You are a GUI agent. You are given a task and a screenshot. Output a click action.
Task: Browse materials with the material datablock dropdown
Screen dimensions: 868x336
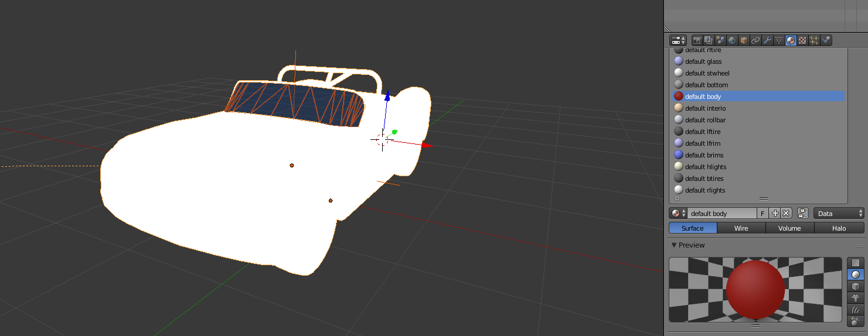click(x=678, y=214)
